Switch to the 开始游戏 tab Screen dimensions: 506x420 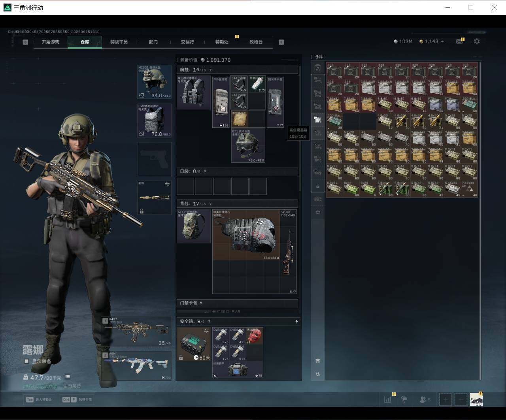pyautogui.click(x=51, y=42)
